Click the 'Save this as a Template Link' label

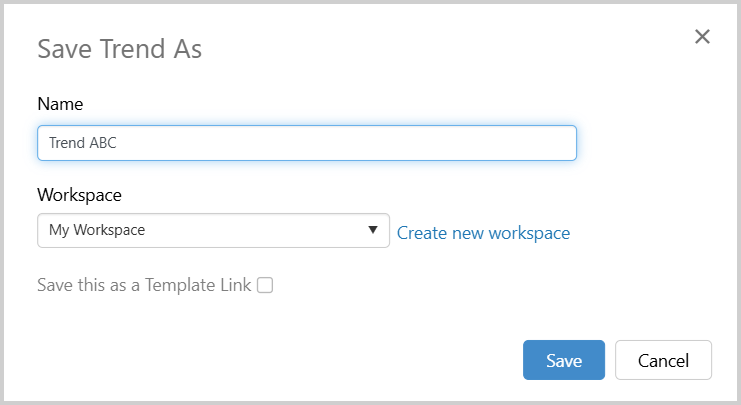(x=145, y=285)
